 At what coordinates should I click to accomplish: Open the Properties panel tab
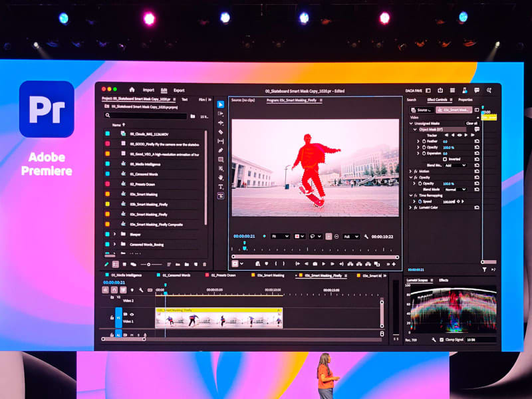pos(465,100)
